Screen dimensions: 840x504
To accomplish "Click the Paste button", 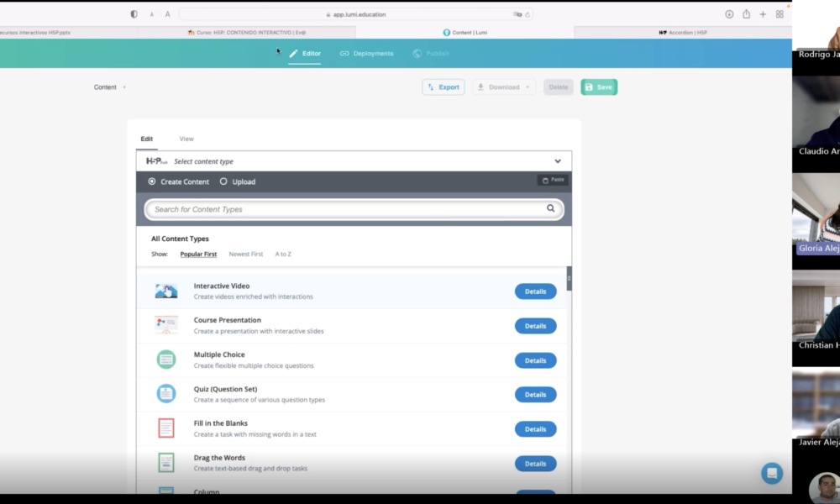I will (x=553, y=180).
